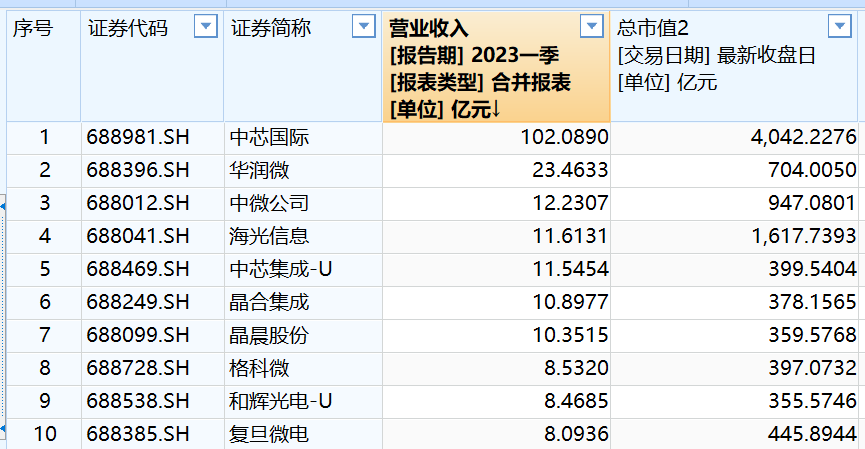865x449 pixels.
Task: Click the 中芯国际 name cell
Action: click(303, 138)
